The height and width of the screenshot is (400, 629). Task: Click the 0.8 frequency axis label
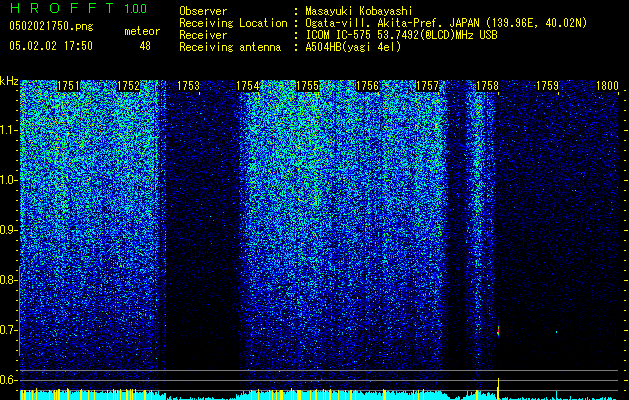[x=8, y=280]
